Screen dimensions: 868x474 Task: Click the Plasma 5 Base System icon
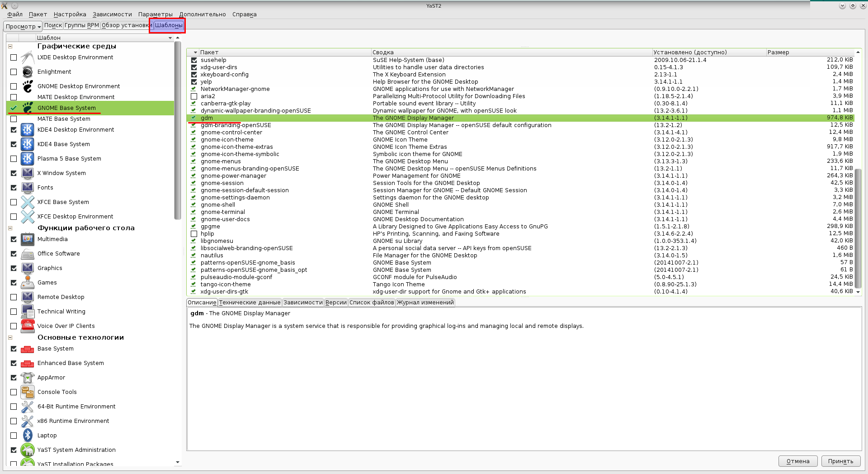click(x=28, y=159)
